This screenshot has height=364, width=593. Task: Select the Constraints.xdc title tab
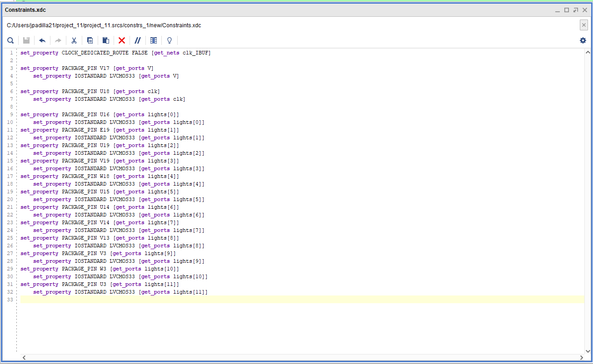(25, 10)
